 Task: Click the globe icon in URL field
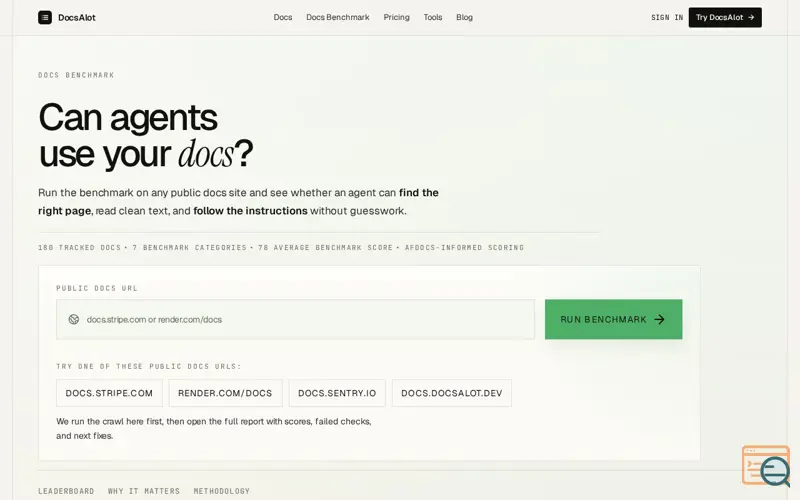pos(74,319)
